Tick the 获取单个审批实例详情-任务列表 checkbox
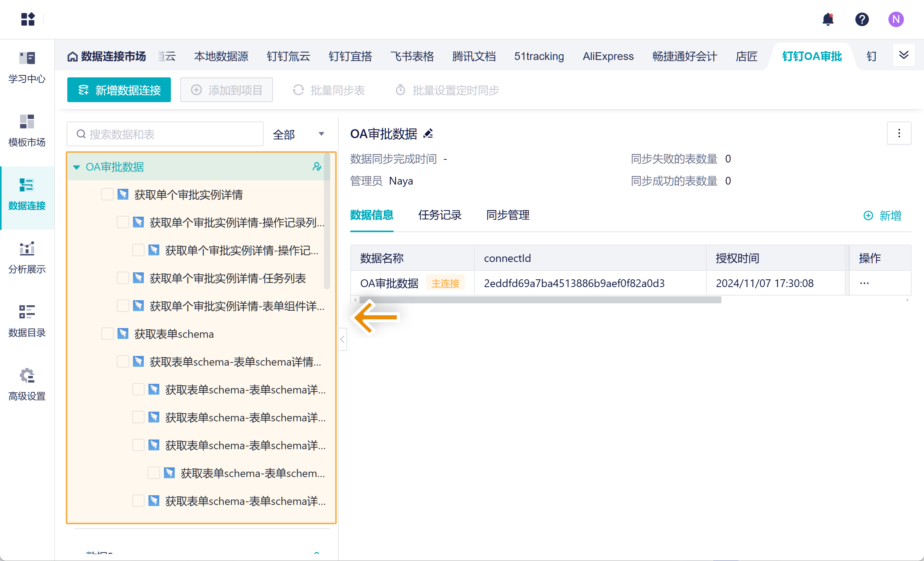This screenshot has width=924, height=561. [123, 278]
